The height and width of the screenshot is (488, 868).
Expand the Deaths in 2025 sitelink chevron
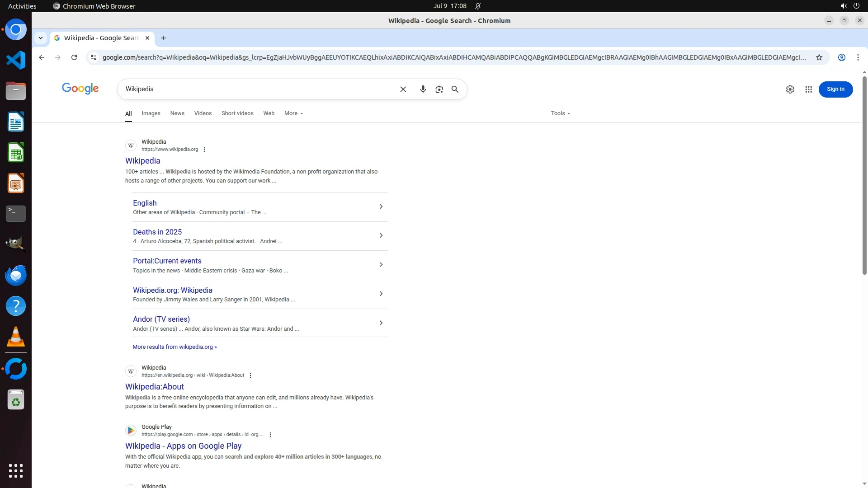click(381, 235)
